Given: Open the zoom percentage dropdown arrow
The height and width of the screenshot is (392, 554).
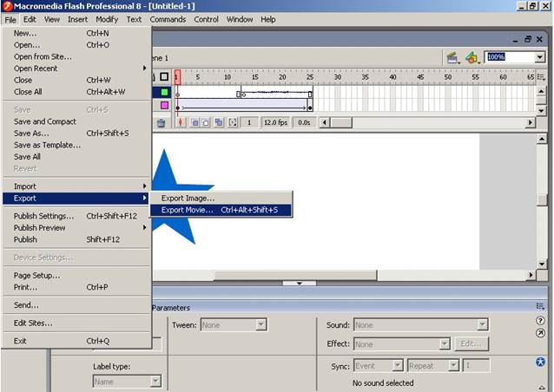Looking at the screenshot, I should pos(539,57).
